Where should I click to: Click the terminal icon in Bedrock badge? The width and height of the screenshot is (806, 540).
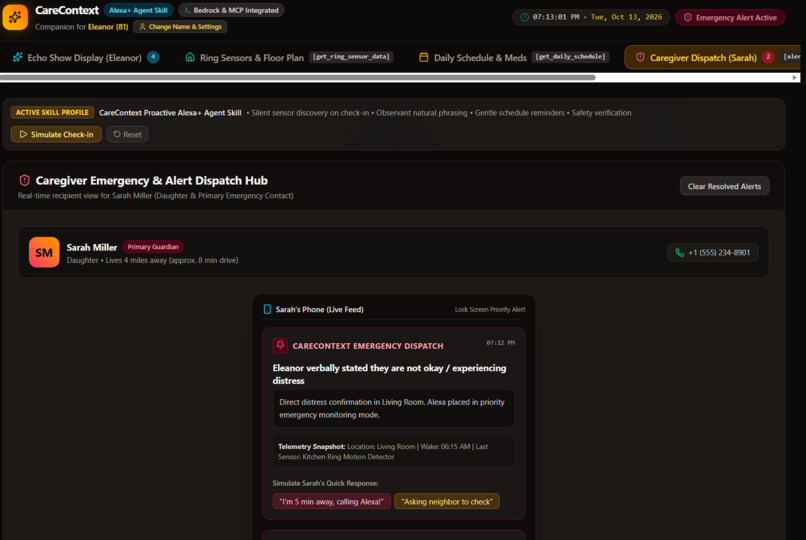point(187,10)
